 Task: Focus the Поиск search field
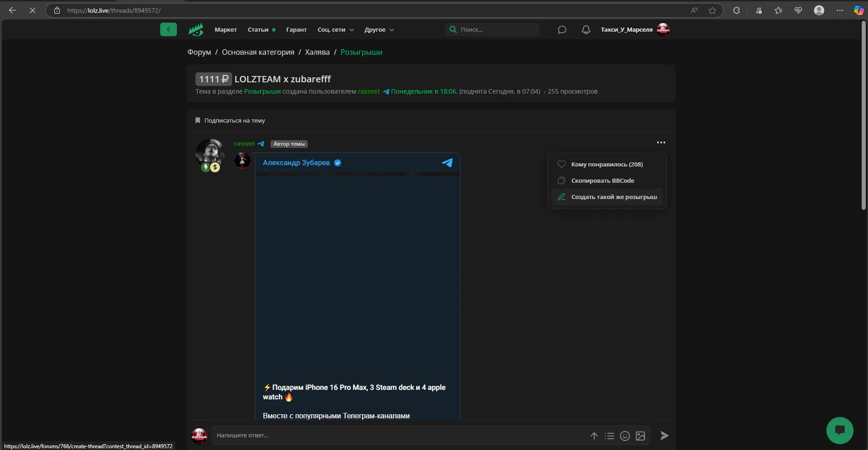click(x=492, y=29)
